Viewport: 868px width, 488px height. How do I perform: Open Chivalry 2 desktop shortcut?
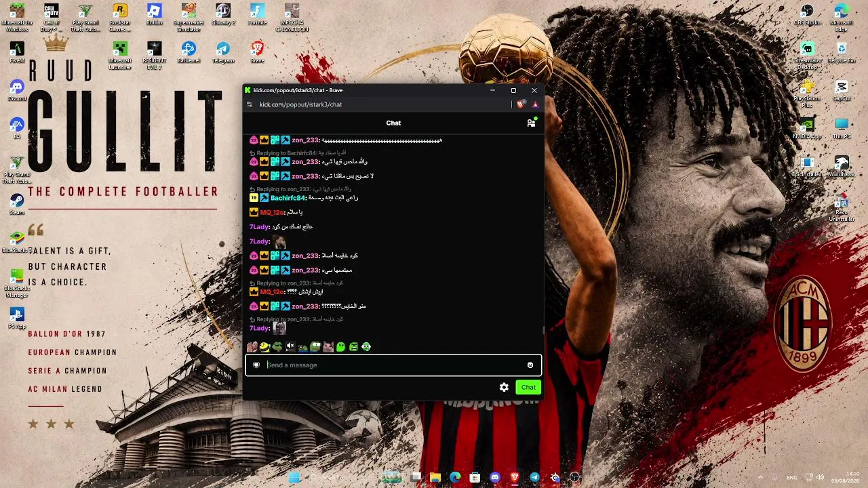(x=223, y=15)
